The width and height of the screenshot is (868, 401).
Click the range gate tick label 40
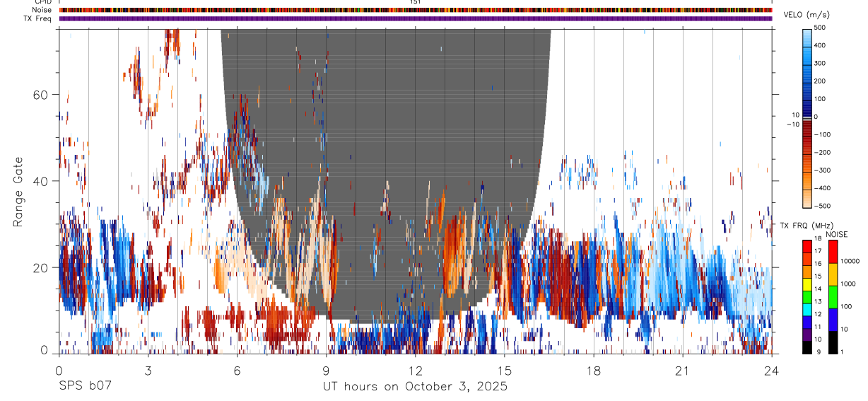pyautogui.click(x=41, y=181)
